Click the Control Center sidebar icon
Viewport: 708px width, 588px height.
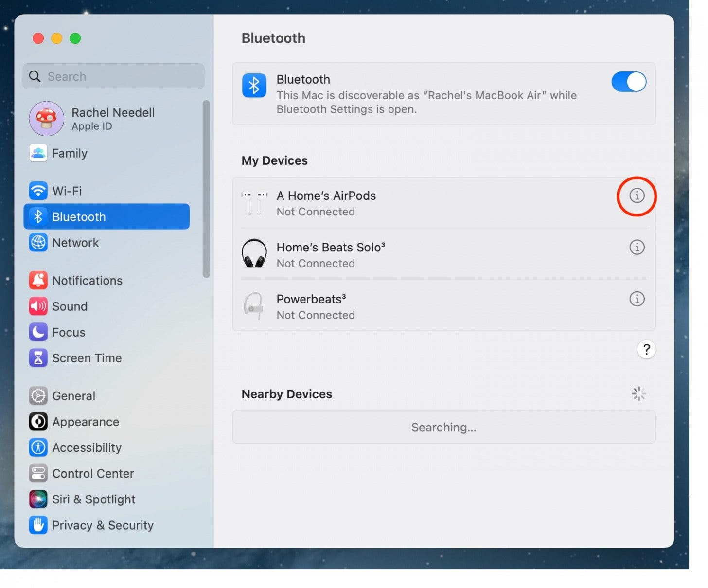pos(38,473)
